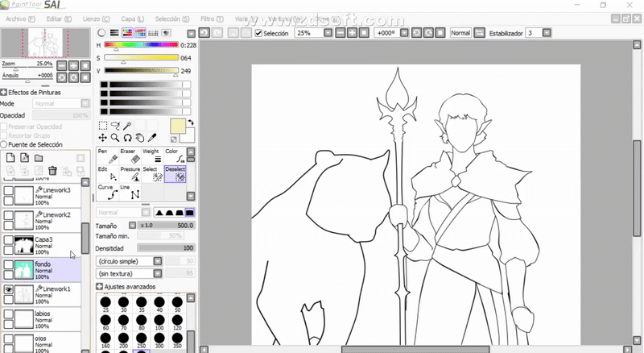Select the Eraser tool
Viewport: 644px width, 353px height.
point(129,156)
